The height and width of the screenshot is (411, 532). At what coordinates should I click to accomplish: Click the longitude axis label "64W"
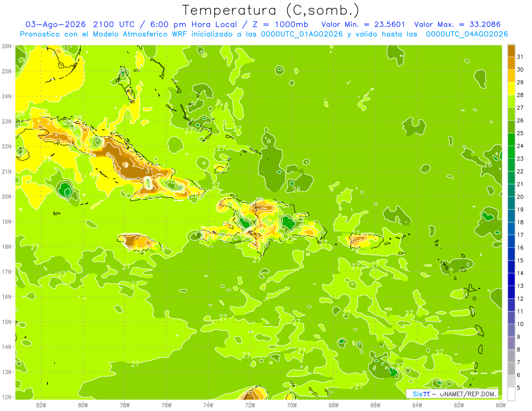click(x=417, y=405)
